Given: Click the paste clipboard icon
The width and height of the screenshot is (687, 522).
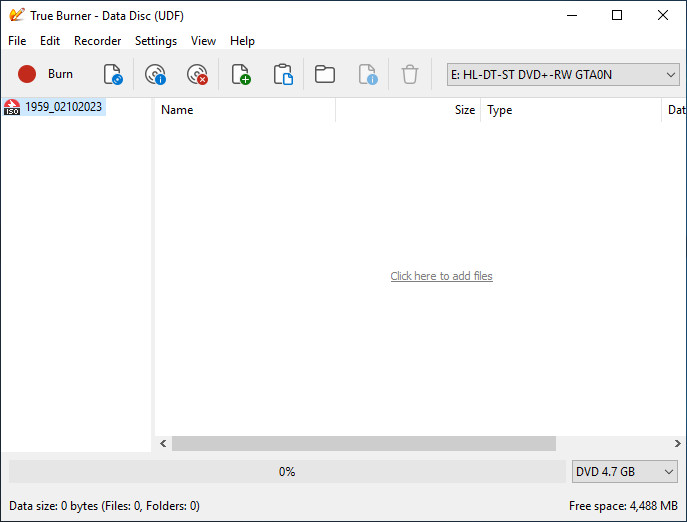Looking at the screenshot, I should click(283, 74).
